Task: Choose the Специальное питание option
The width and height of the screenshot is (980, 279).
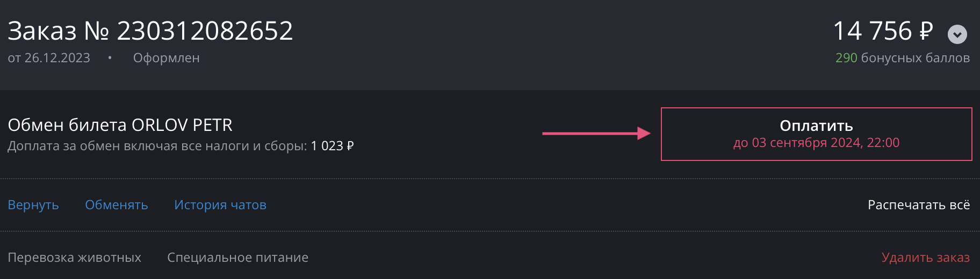Action: (x=237, y=258)
